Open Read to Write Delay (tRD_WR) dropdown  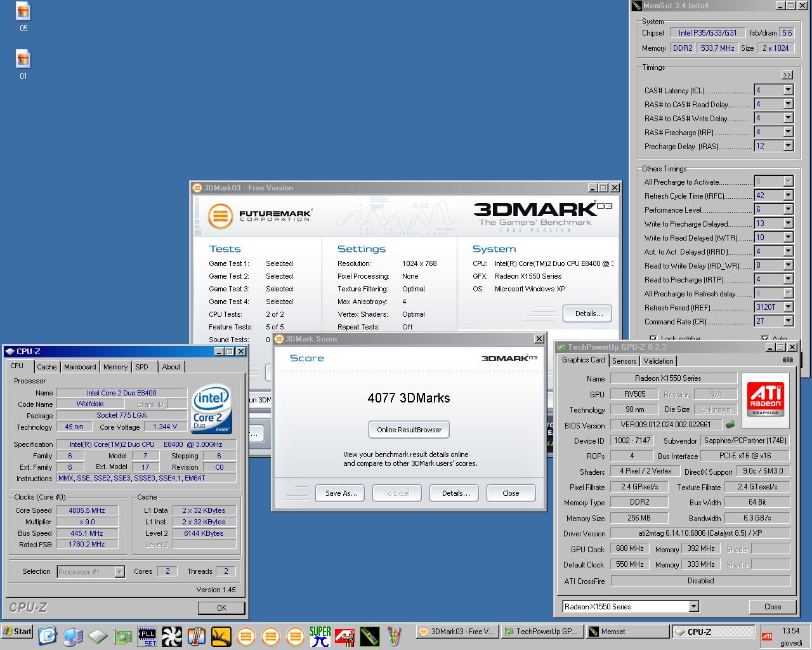[788, 265]
